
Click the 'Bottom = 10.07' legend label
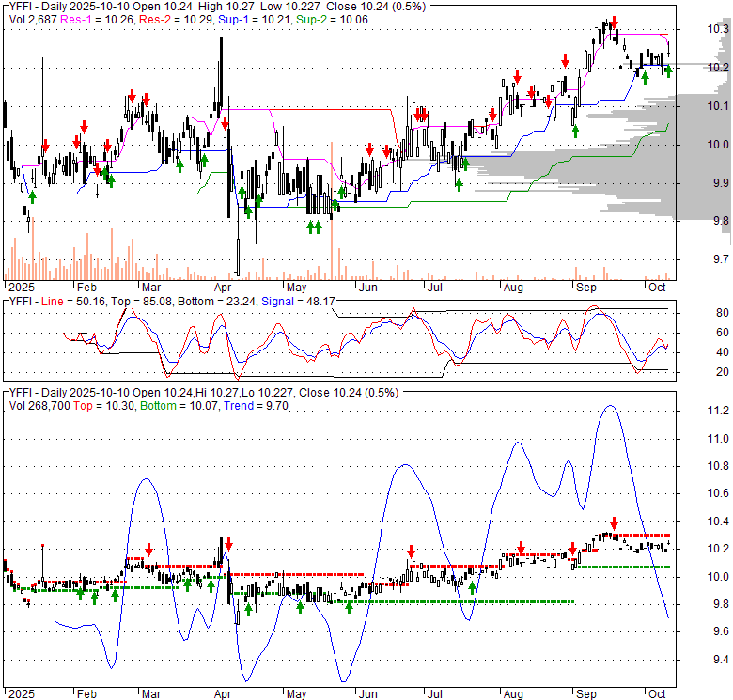pos(179,406)
